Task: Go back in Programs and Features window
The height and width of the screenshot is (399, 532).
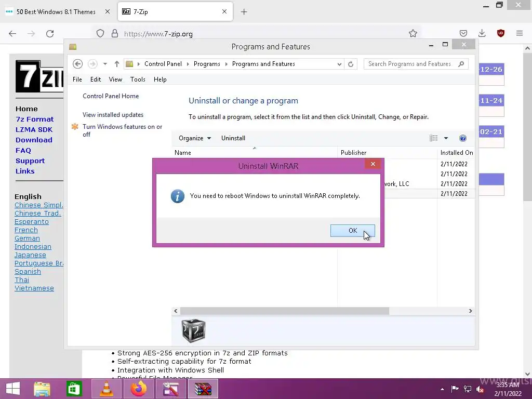Action: click(78, 64)
